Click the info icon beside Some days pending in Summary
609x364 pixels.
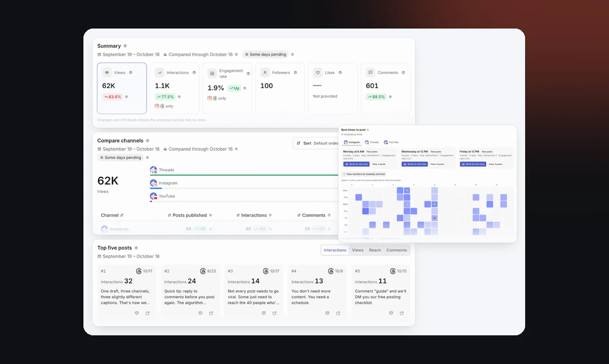[292, 54]
